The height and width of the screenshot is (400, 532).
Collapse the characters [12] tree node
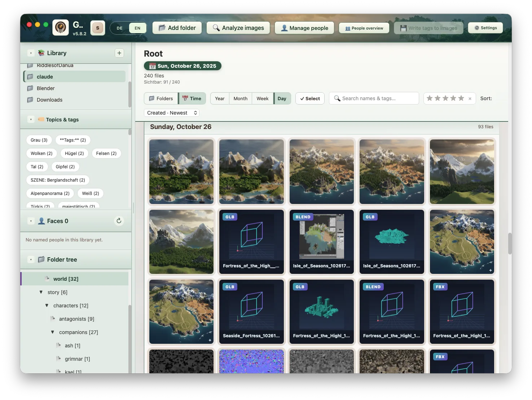[47, 305]
